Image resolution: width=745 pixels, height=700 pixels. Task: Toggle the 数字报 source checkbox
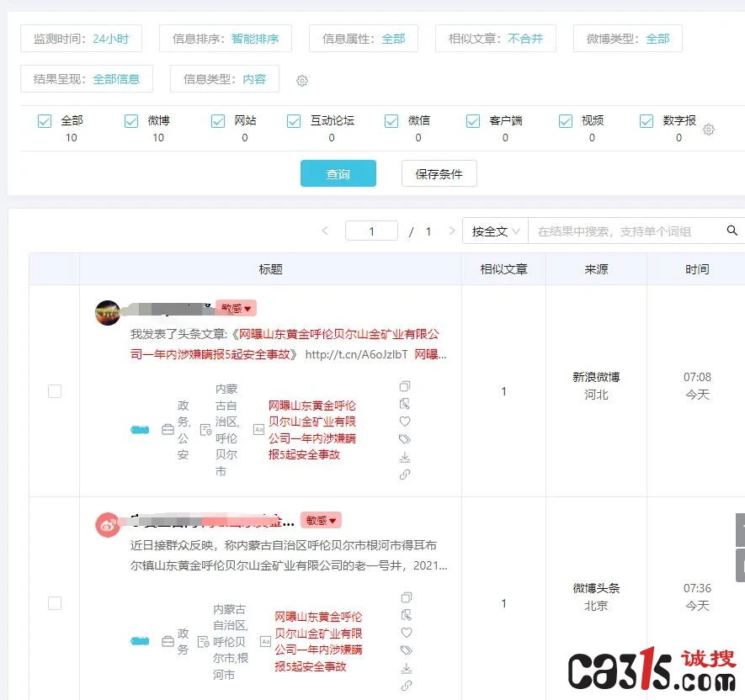pos(647,121)
